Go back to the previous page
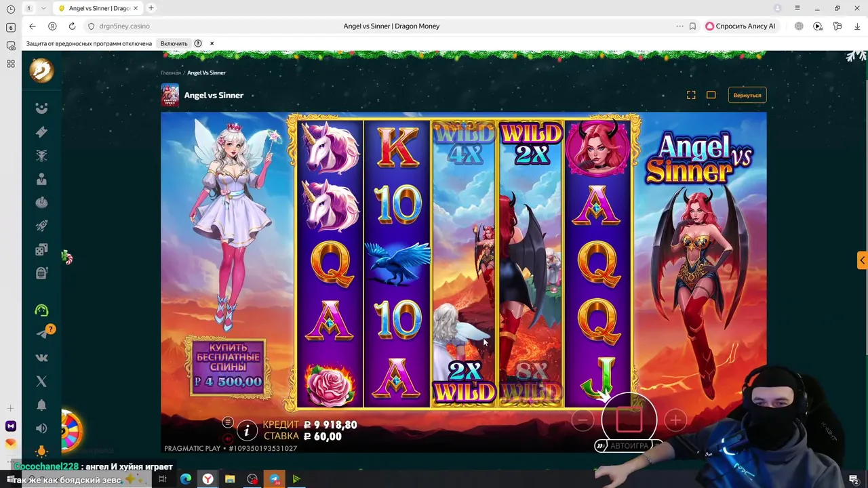 pyautogui.click(x=33, y=26)
